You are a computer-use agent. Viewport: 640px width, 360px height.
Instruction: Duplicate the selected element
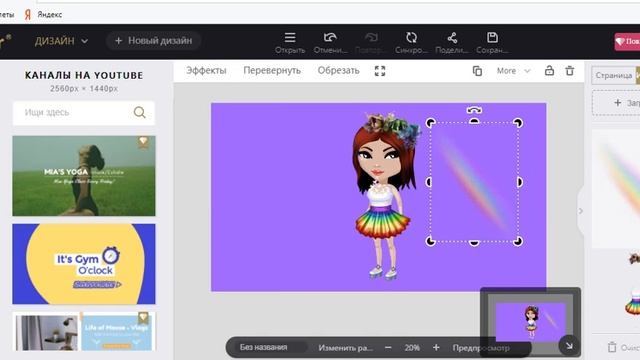click(x=477, y=71)
